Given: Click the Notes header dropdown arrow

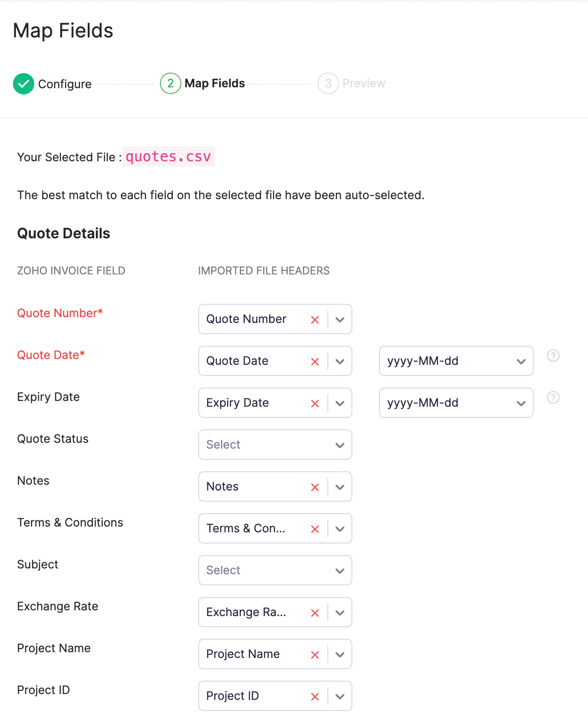Looking at the screenshot, I should (x=339, y=487).
